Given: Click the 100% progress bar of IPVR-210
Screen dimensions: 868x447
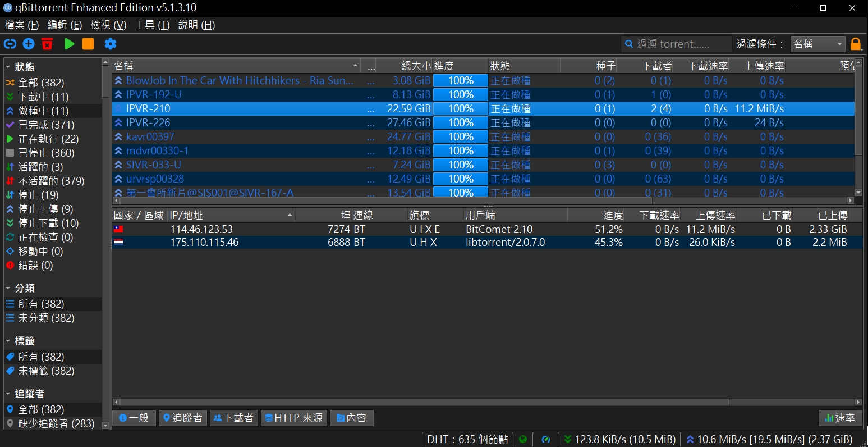Looking at the screenshot, I should 461,108.
